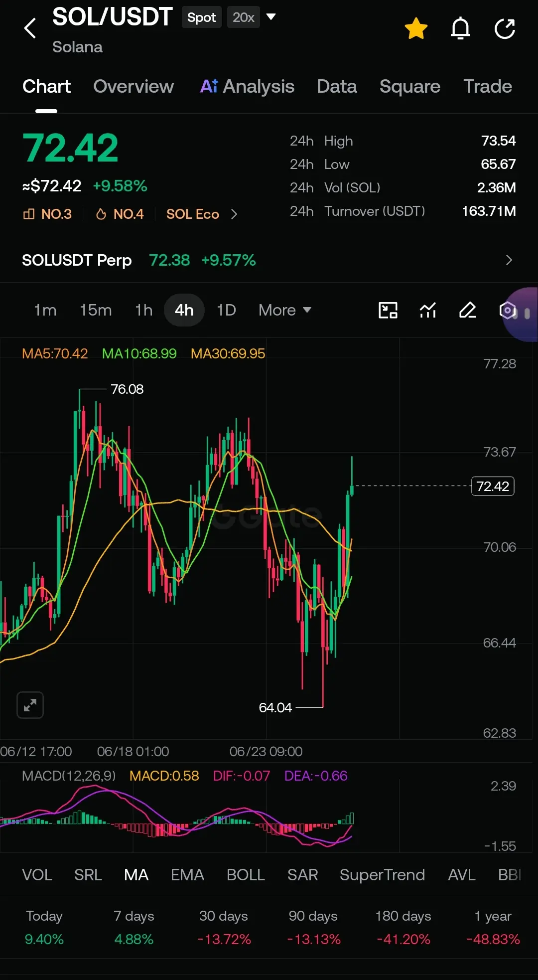Open the chart indicators icon
538x980 pixels.
tap(428, 310)
